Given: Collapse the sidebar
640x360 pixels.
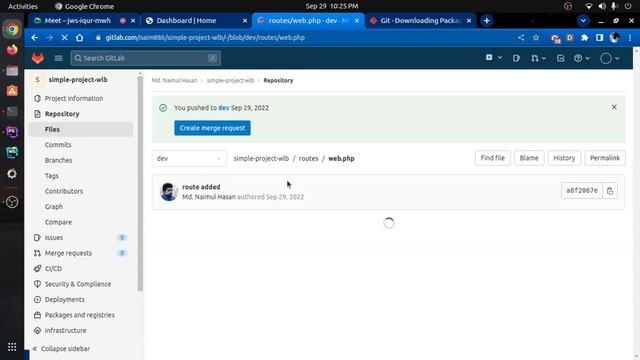Looking at the screenshot, I should pos(61,349).
